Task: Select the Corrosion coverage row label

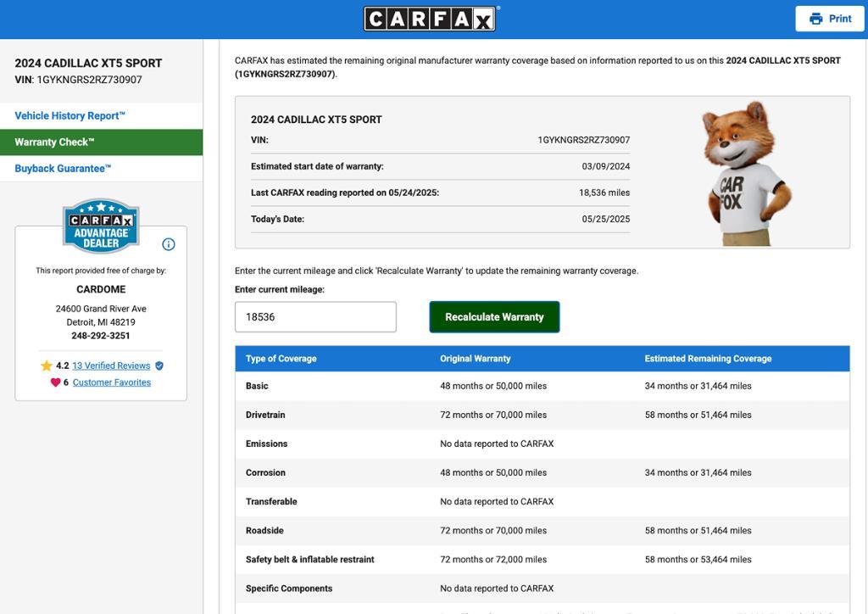Action: 265,472
